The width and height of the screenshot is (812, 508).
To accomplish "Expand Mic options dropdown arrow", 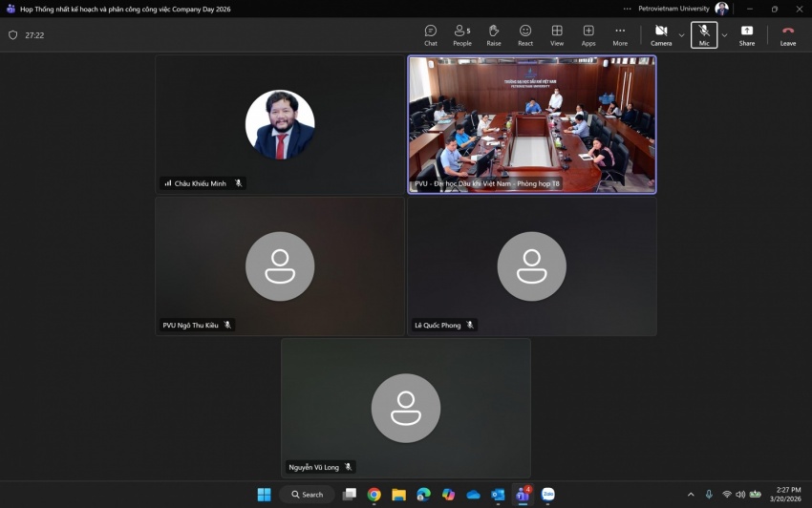I will [724, 35].
